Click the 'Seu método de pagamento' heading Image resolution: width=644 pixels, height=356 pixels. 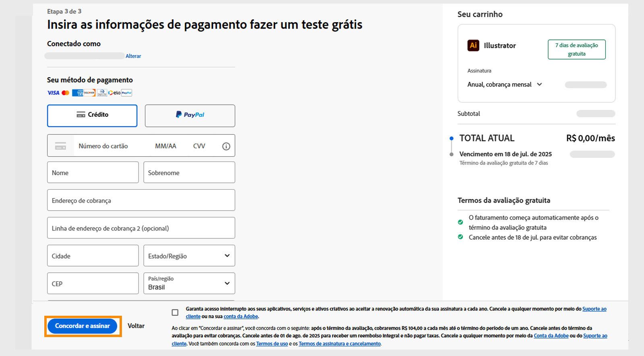(x=90, y=80)
